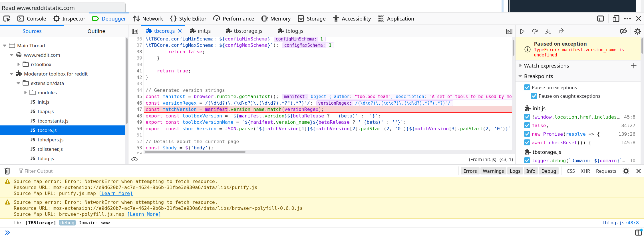Disable the new Promise breakpoint checkbox
This screenshot has height=250, width=644.
527,134
